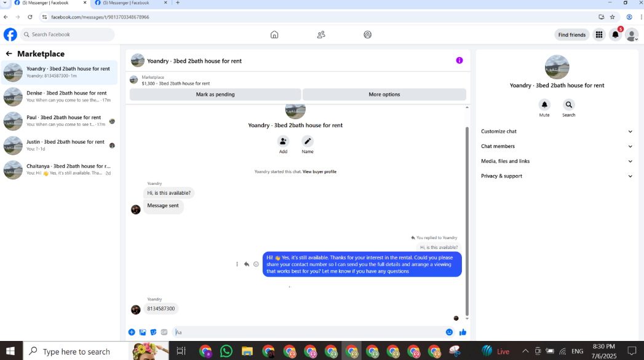Expand Chat members section
Image resolution: width=644 pixels, height=360 pixels.
557,146
